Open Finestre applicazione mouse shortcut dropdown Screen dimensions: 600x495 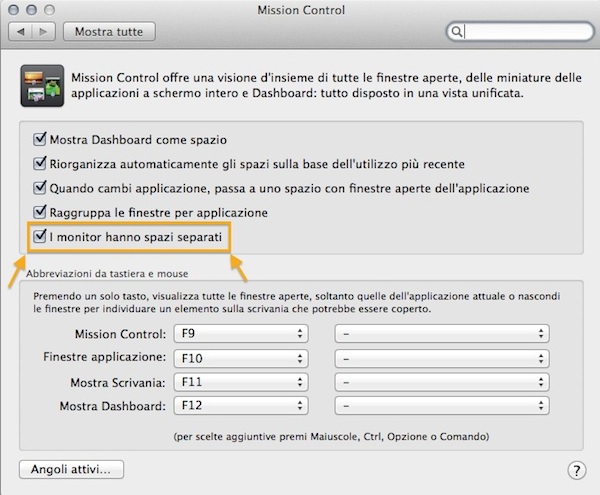(442, 358)
